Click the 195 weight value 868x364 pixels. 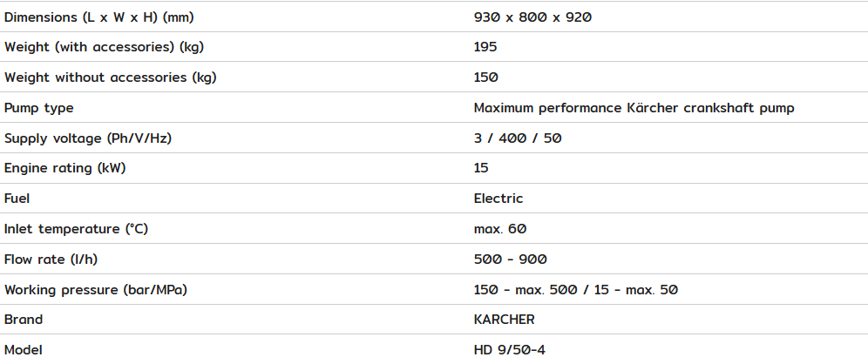pyautogui.click(x=485, y=47)
